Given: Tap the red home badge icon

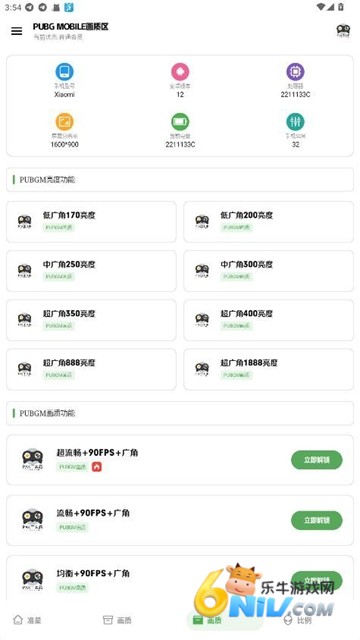Looking at the screenshot, I should [96, 467].
